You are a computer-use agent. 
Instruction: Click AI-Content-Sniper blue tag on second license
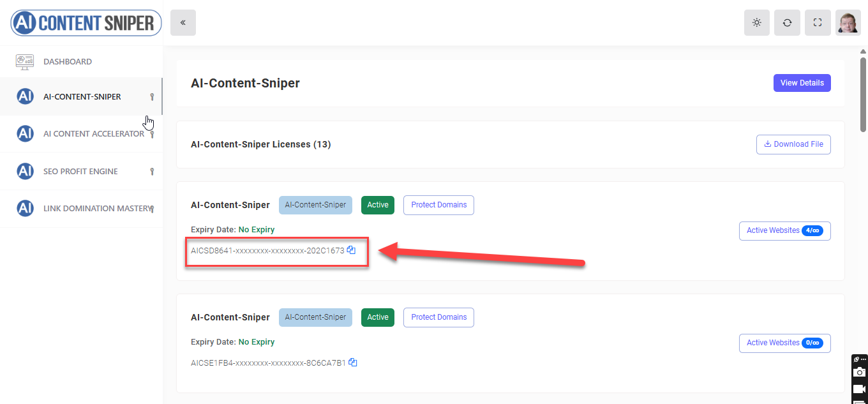click(315, 317)
